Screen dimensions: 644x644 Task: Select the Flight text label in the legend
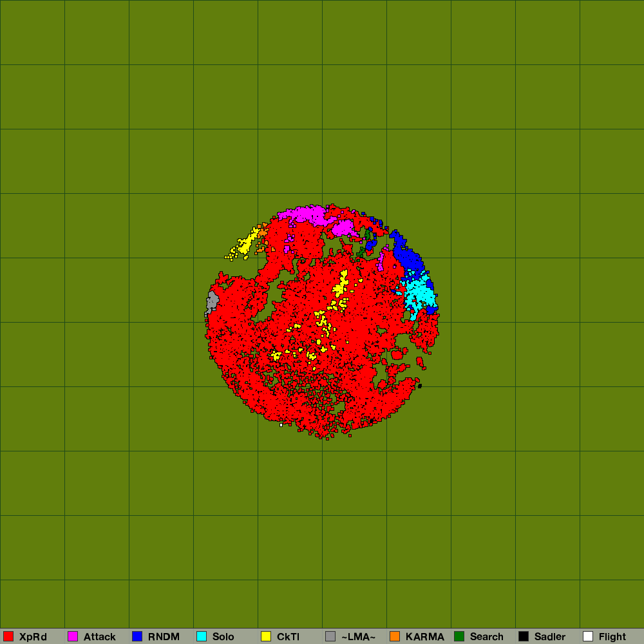tap(612, 637)
